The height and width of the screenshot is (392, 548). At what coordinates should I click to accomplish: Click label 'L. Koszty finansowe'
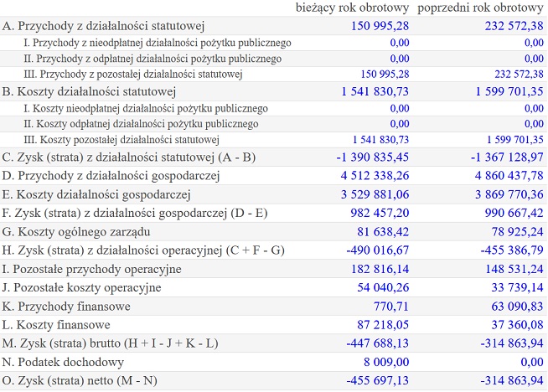pos(56,325)
